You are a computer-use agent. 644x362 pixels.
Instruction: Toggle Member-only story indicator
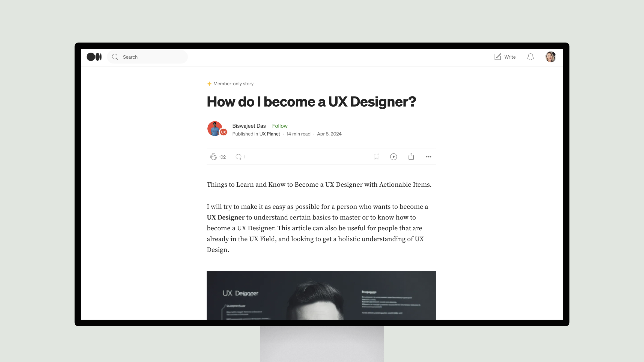tap(230, 83)
